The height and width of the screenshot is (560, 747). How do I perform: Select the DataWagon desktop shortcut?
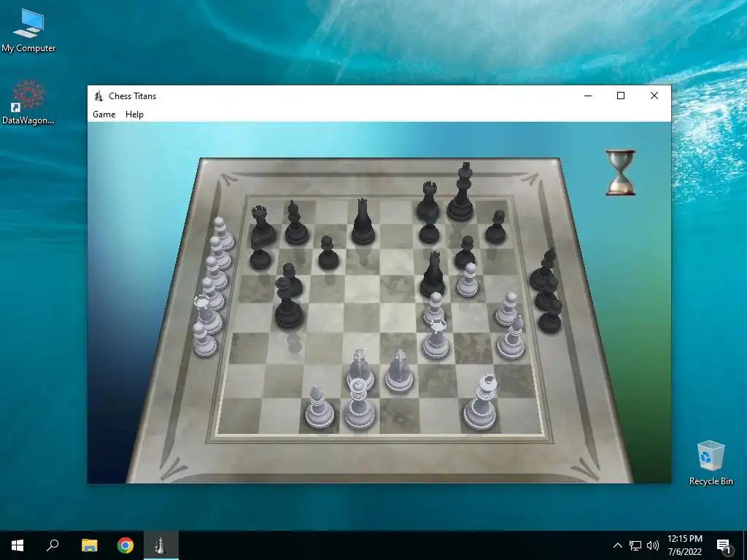pyautogui.click(x=28, y=103)
